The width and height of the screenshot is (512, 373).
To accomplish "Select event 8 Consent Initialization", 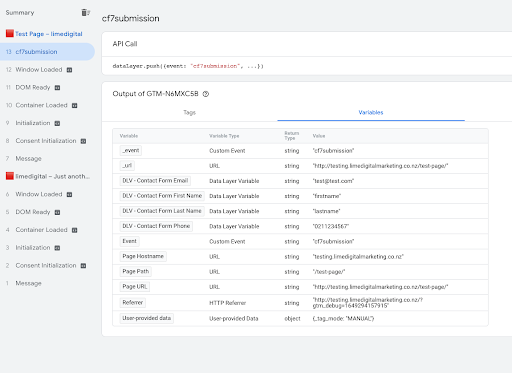I will coord(47,141).
